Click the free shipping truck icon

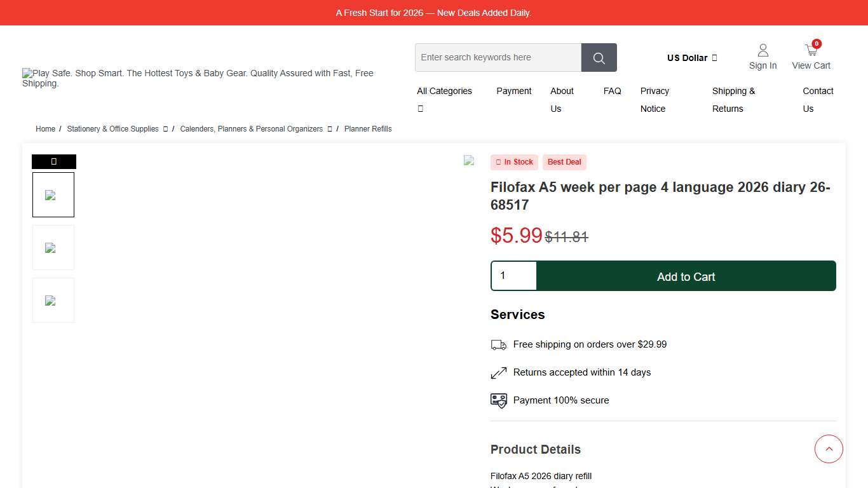tap(499, 344)
